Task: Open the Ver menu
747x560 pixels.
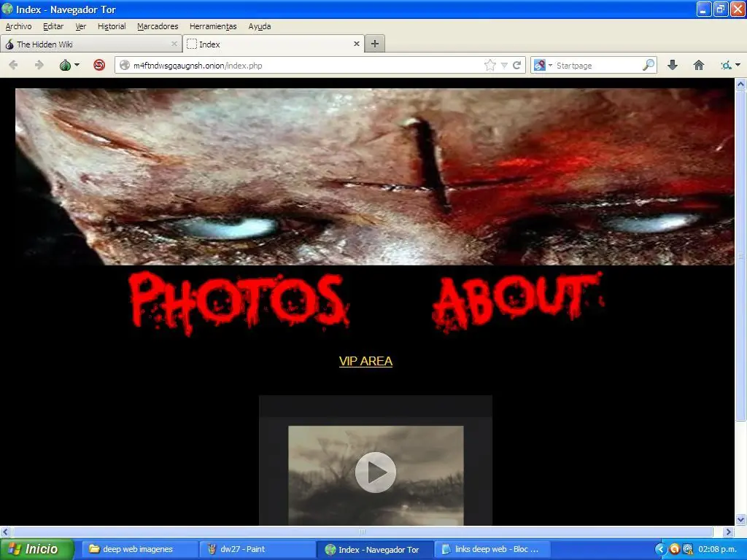Action: click(x=81, y=27)
